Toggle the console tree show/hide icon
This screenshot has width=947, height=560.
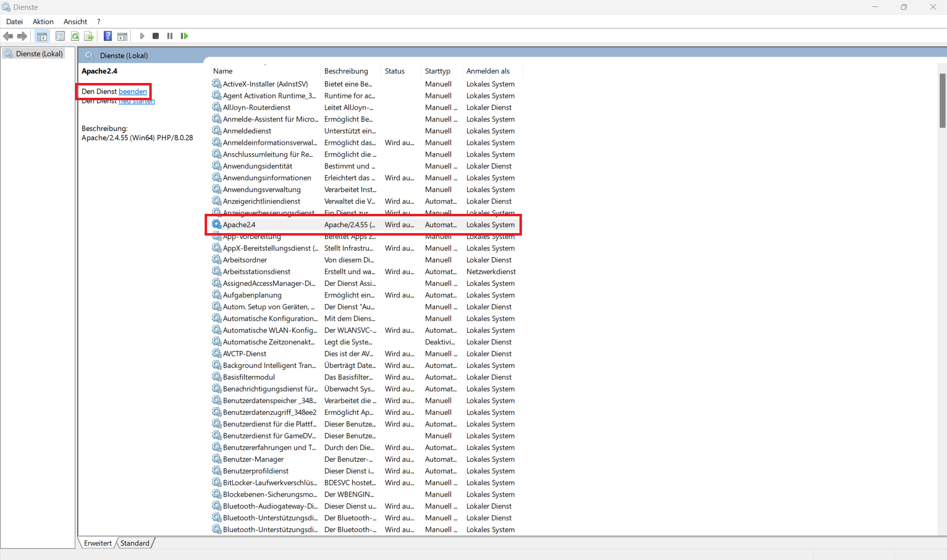[x=42, y=36]
